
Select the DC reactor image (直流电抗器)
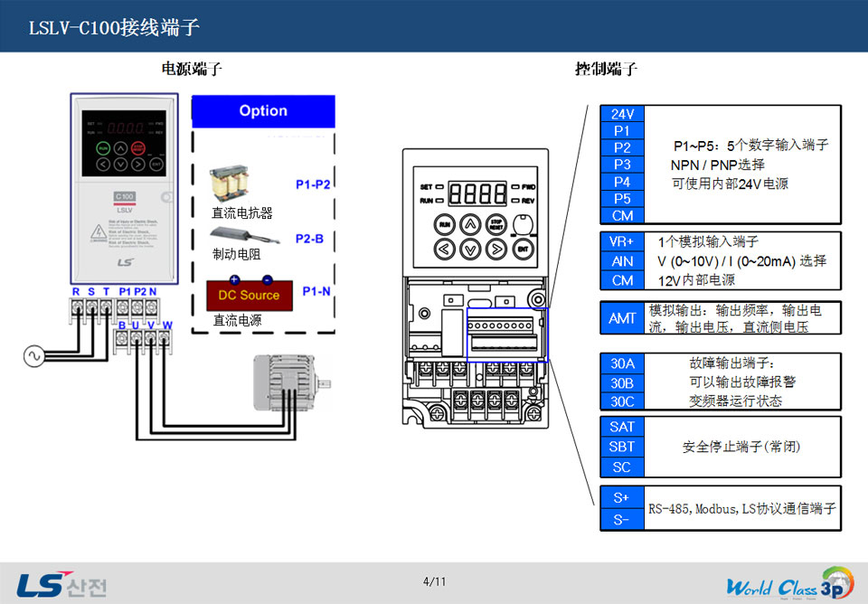(231, 184)
